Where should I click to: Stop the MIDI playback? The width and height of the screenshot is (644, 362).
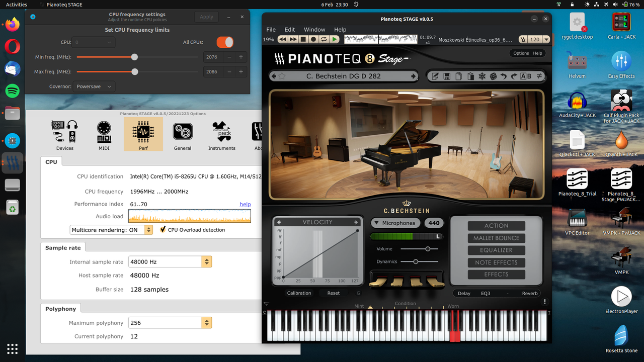[x=303, y=39]
